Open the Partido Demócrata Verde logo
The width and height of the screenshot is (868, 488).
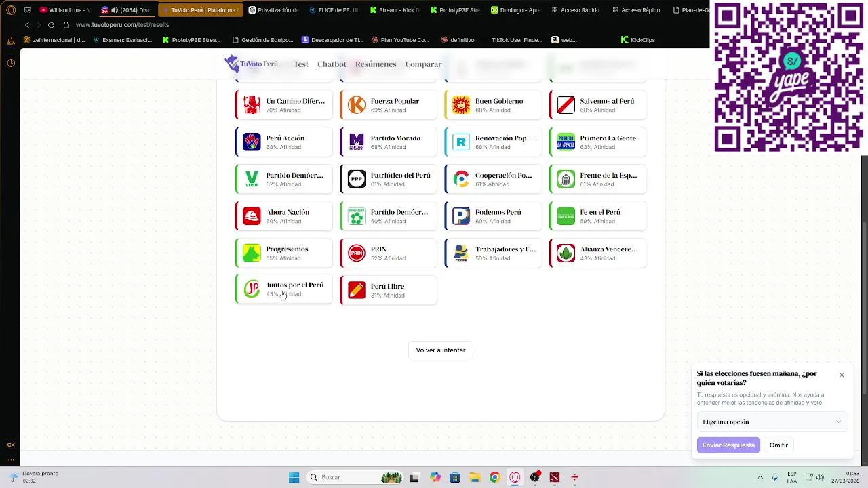coord(252,179)
